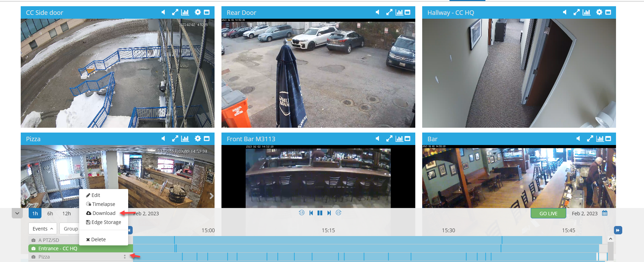Select the Pizza camera row in timeline

(x=80, y=257)
